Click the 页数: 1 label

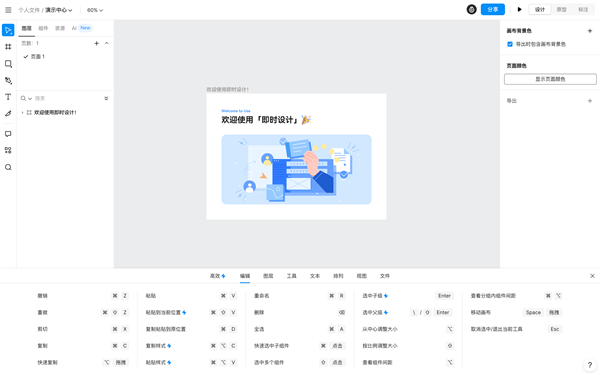pos(30,43)
